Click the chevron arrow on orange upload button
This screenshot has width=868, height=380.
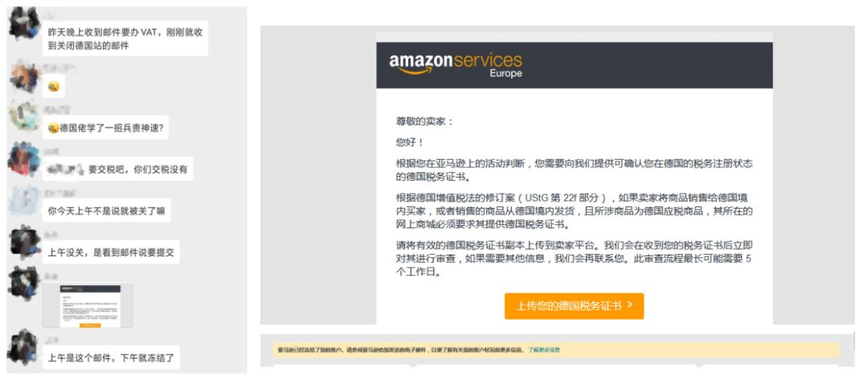[x=629, y=305]
